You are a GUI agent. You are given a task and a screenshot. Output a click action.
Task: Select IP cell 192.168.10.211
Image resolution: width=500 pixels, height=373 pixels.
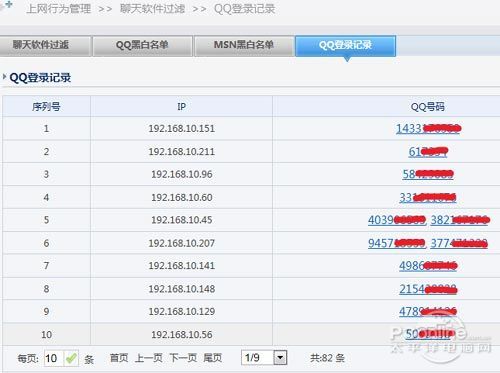tap(182, 152)
